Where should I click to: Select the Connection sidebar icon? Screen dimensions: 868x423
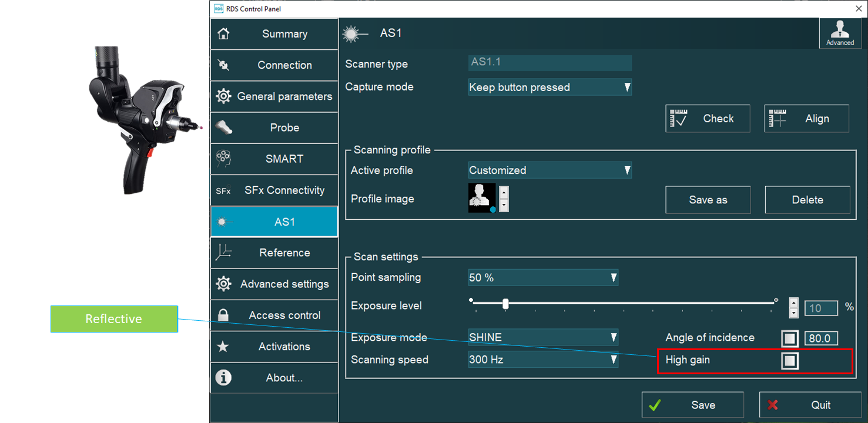coord(224,65)
